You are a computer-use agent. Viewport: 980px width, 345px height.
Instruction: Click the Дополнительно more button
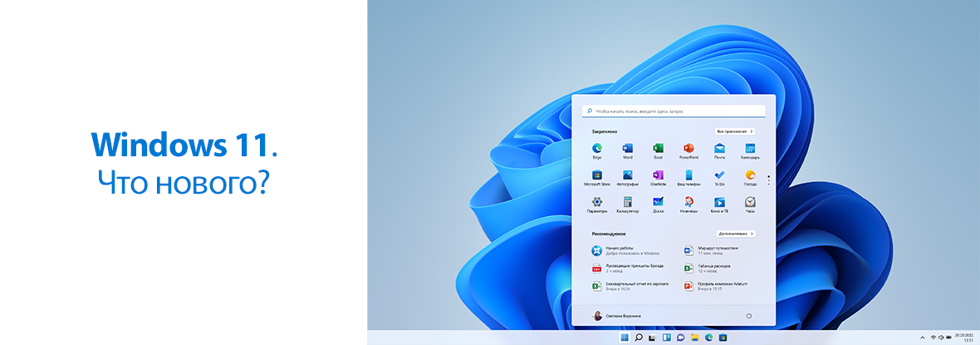[735, 234]
